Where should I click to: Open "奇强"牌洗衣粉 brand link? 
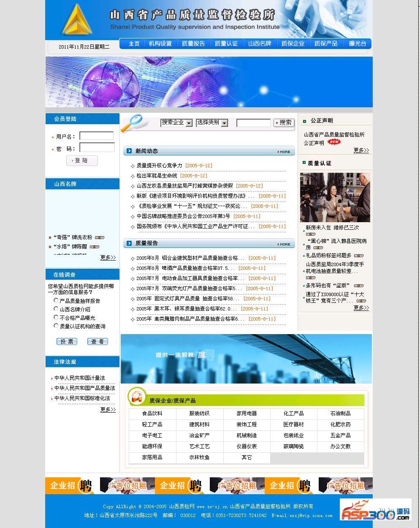pyautogui.click(x=73, y=237)
